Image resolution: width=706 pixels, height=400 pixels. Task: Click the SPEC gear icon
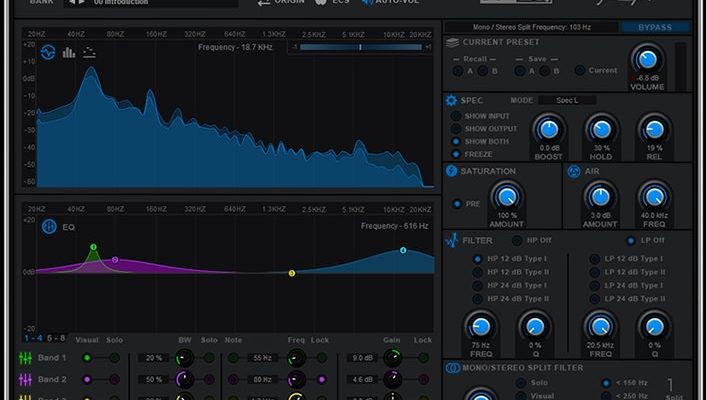pos(452,101)
